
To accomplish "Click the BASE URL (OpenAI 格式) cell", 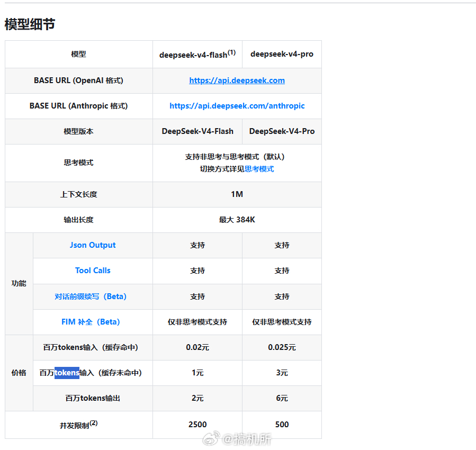I will pyautogui.click(x=78, y=80).
